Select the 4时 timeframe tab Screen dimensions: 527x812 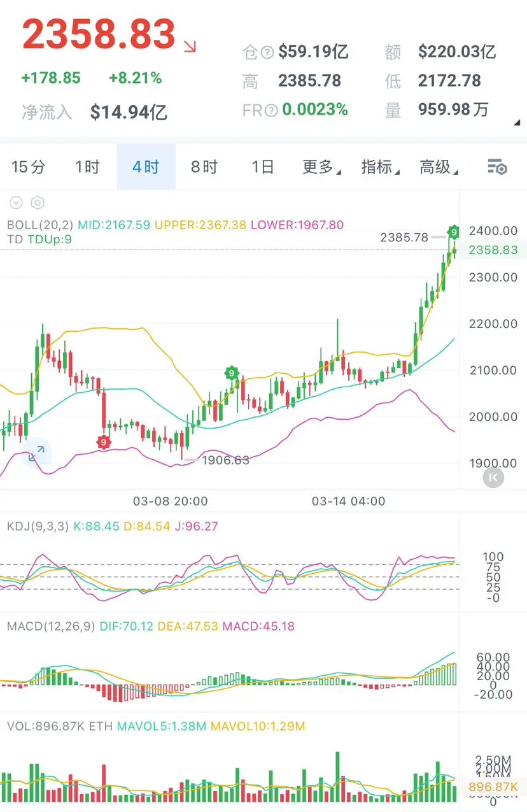point(146,167)
